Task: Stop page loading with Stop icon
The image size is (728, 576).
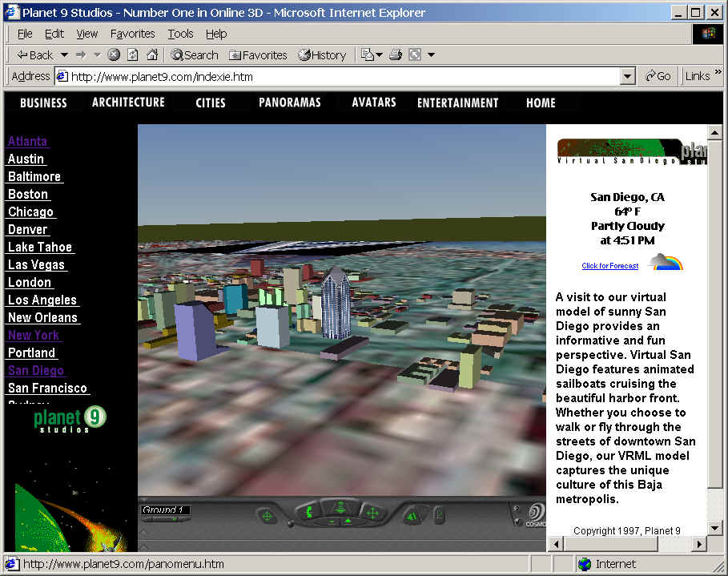Action: click(114, 55)
